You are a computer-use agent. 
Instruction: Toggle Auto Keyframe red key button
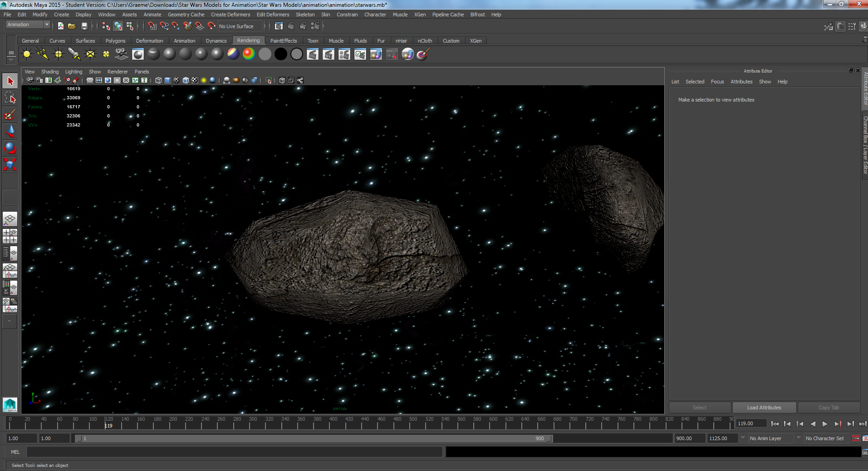tap(856, 438)
